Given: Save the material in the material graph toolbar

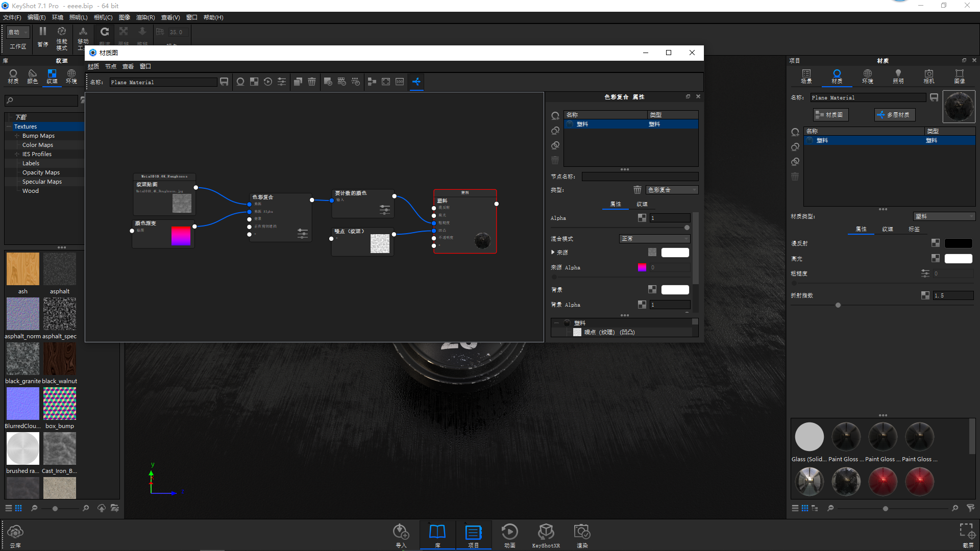Looking at the screenshot, I should 225,82.
